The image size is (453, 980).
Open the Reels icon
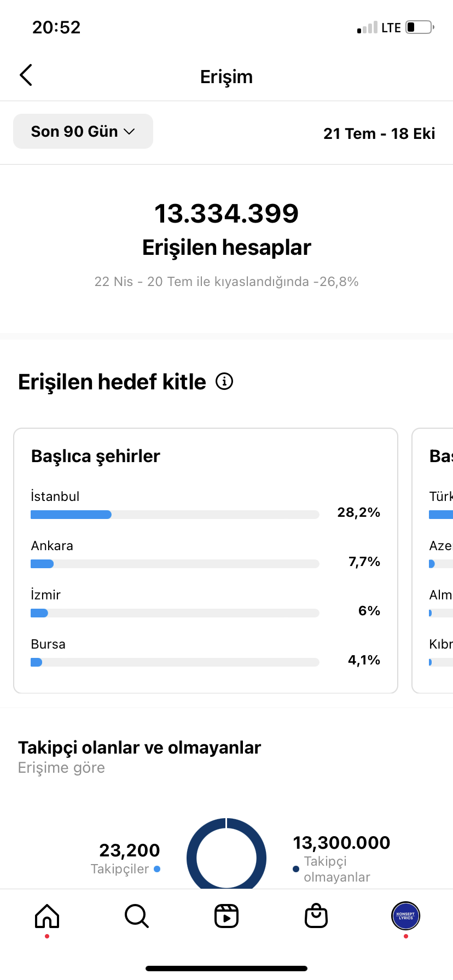226,915
